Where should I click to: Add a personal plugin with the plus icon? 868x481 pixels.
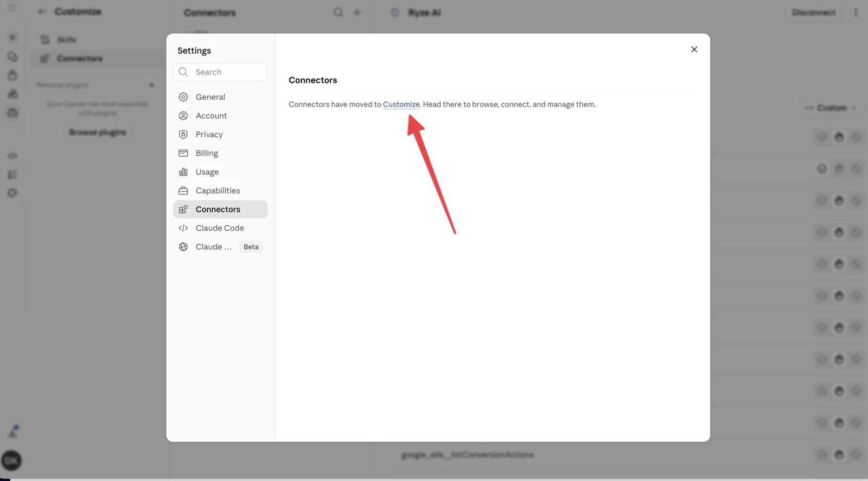click(151, 85)
